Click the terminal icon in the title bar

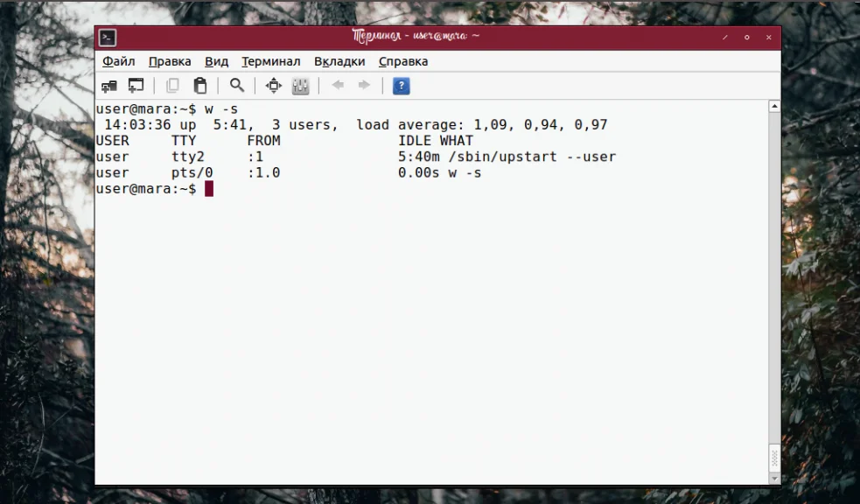click(x=108, y=38)
